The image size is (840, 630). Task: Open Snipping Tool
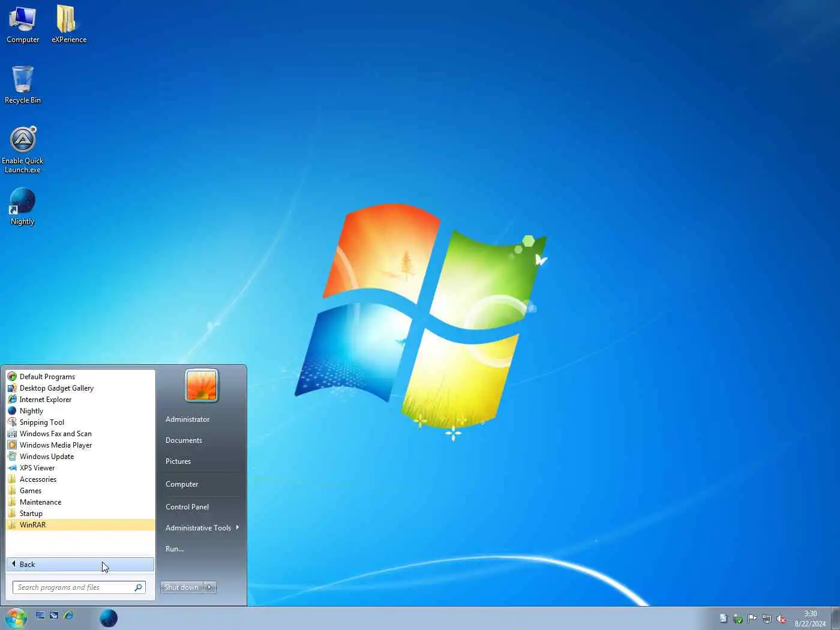tap(80, 422)
